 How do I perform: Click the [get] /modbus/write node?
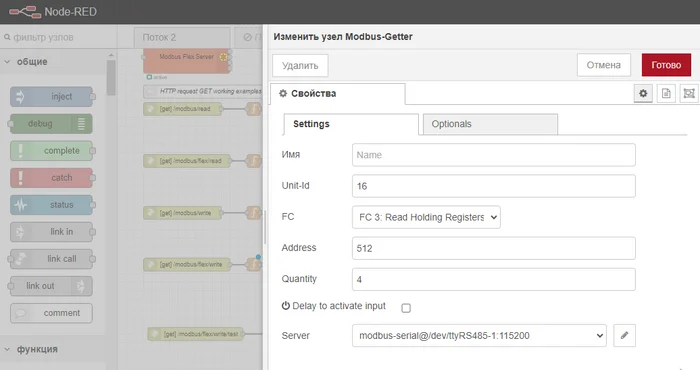(183, 213)
